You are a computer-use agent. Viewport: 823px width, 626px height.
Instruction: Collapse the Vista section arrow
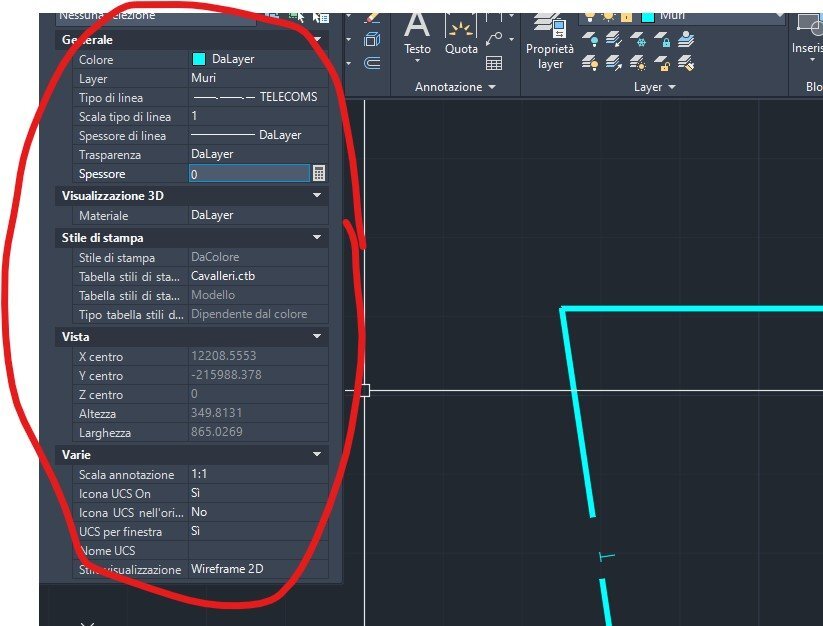tap(317, 336)
